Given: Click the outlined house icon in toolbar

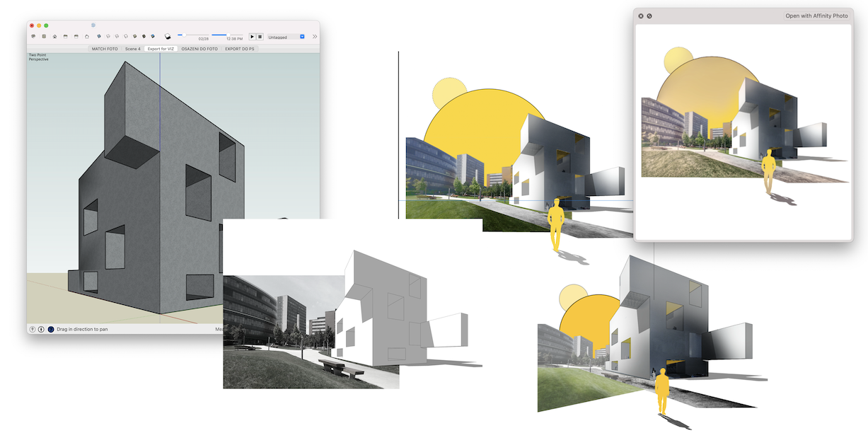Looking at the screenshot, I should (x=87, y=36).
